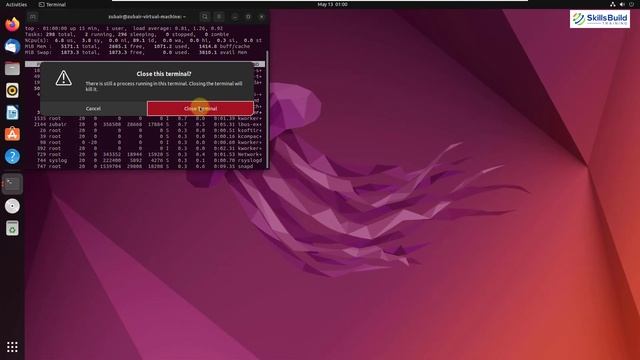This screenshot has width=640, height=360.
Task: Open the disc drive icon in the dock
Action: (x=12, y=206)
